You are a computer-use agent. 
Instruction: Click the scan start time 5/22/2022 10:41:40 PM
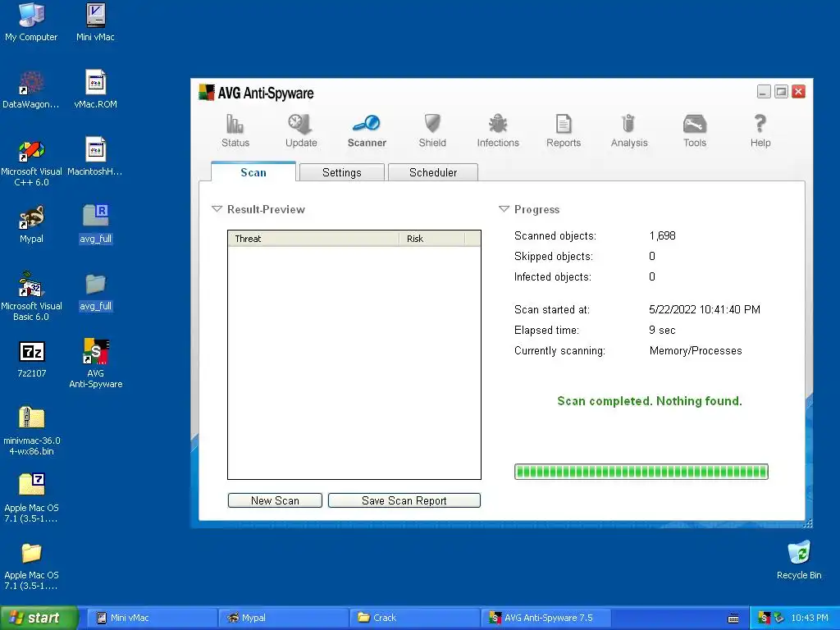pyautogui.click(x=705, y=309)
